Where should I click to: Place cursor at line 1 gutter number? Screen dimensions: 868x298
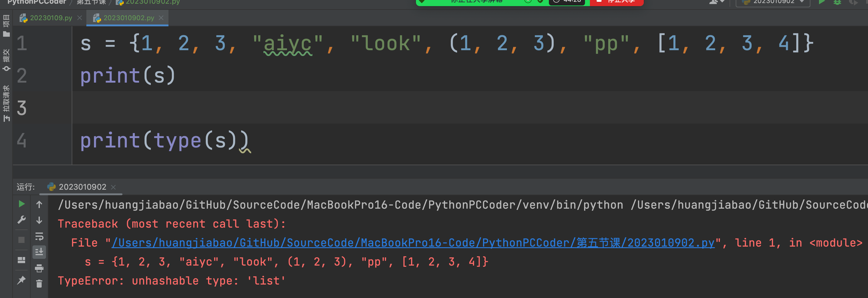(x=22, y=43)
